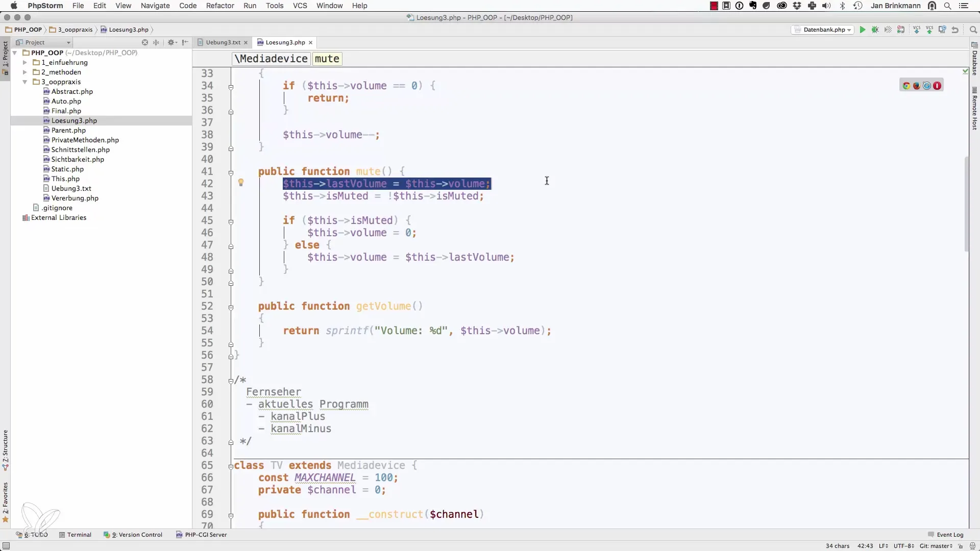Click the VCS commit changes icon
The width and height of the screenshot is (980, 551).
pos(929,30)
